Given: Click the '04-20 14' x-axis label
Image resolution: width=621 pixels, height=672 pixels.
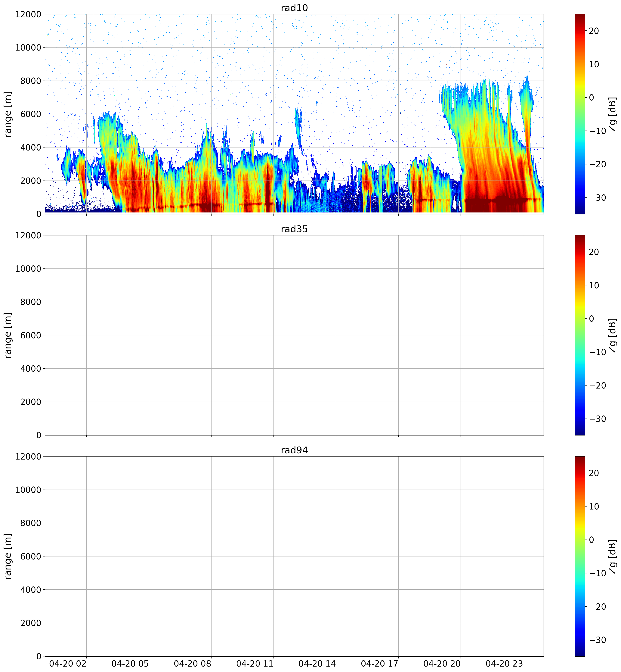Looking at the screenshot, I should point(317,664).
